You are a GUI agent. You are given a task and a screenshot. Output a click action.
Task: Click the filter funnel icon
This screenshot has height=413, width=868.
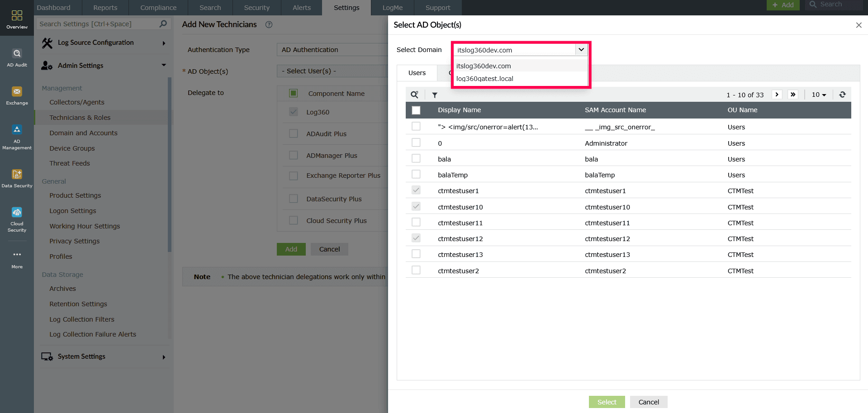point(435,95)
